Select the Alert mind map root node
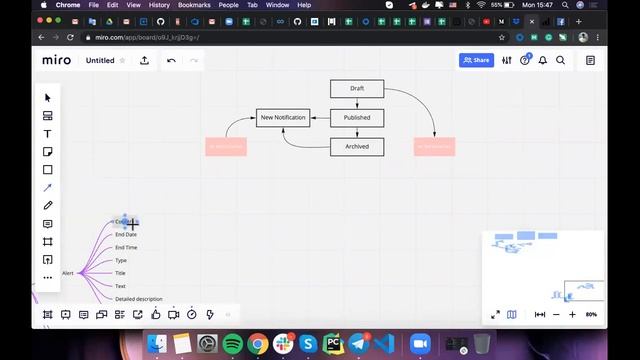 tap(68, 273)
